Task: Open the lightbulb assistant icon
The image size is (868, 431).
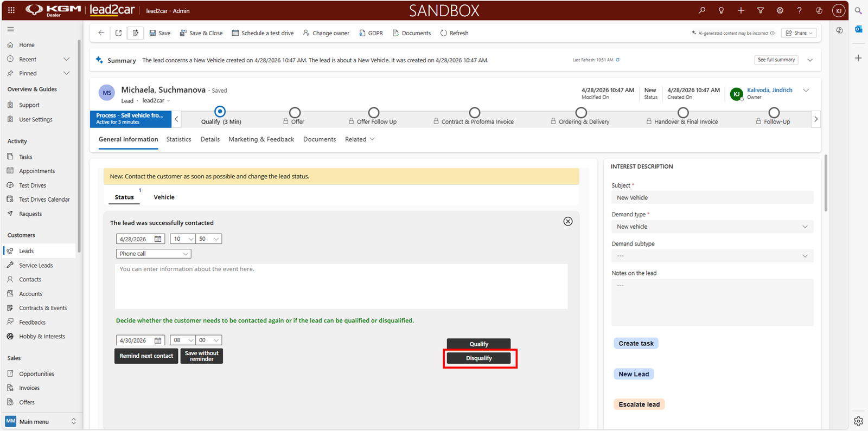Action: (x=721, y=10)
